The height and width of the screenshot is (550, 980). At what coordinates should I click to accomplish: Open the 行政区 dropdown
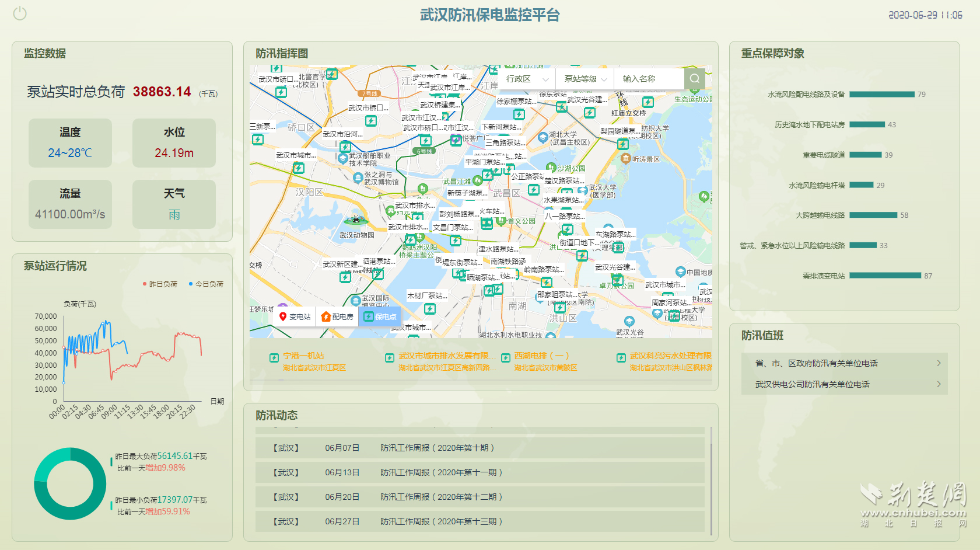point(527,79)
